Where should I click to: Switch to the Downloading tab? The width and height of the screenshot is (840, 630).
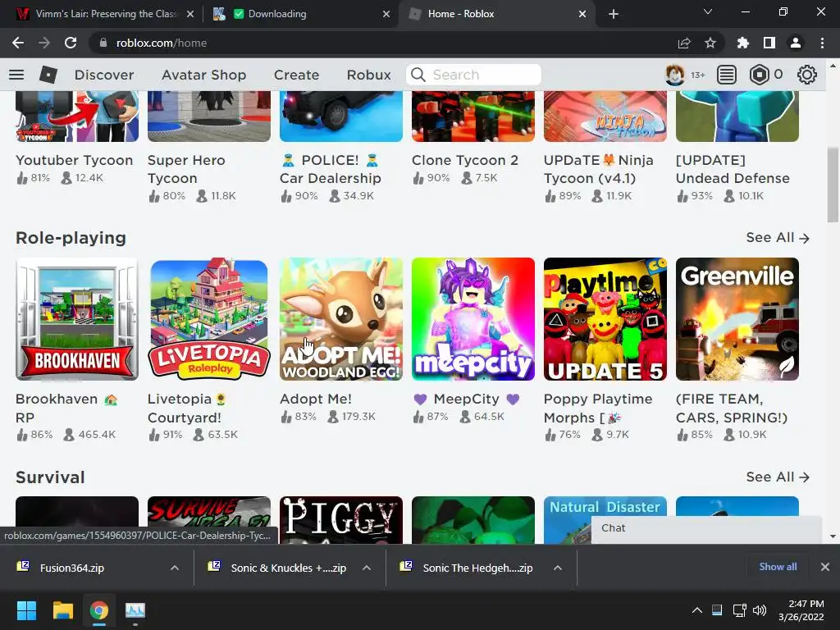(300, 14)
